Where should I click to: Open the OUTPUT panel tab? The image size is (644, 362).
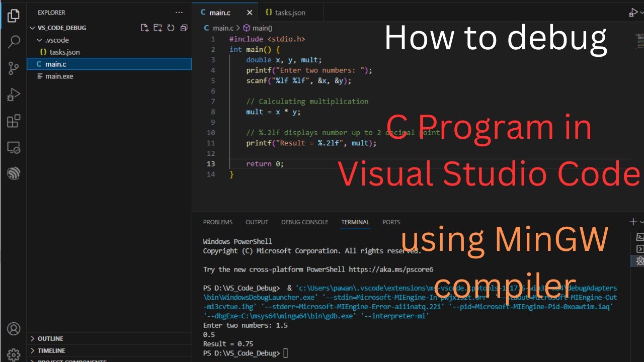point(257,222)
